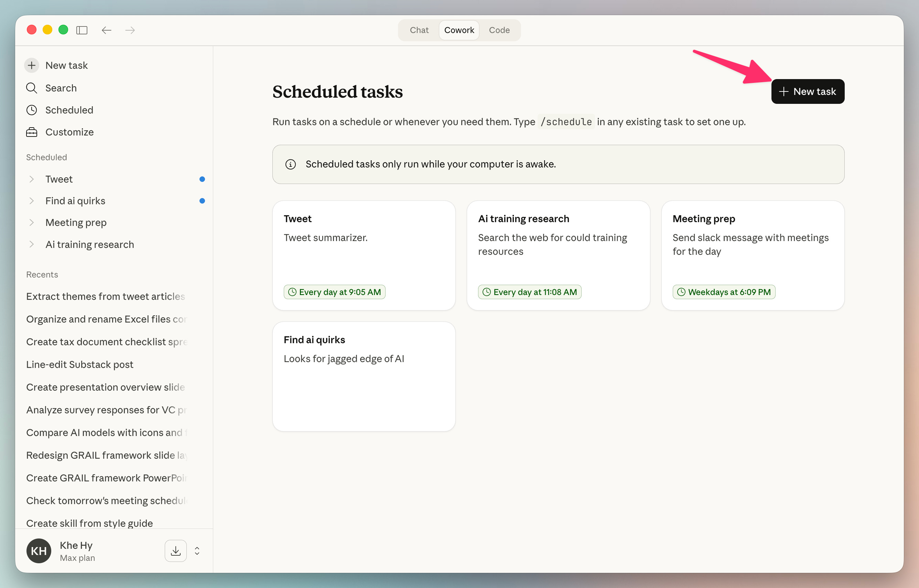Open the Find ai quirks task card
Viewport: 919px width, 588px height.
pos(364,377)
